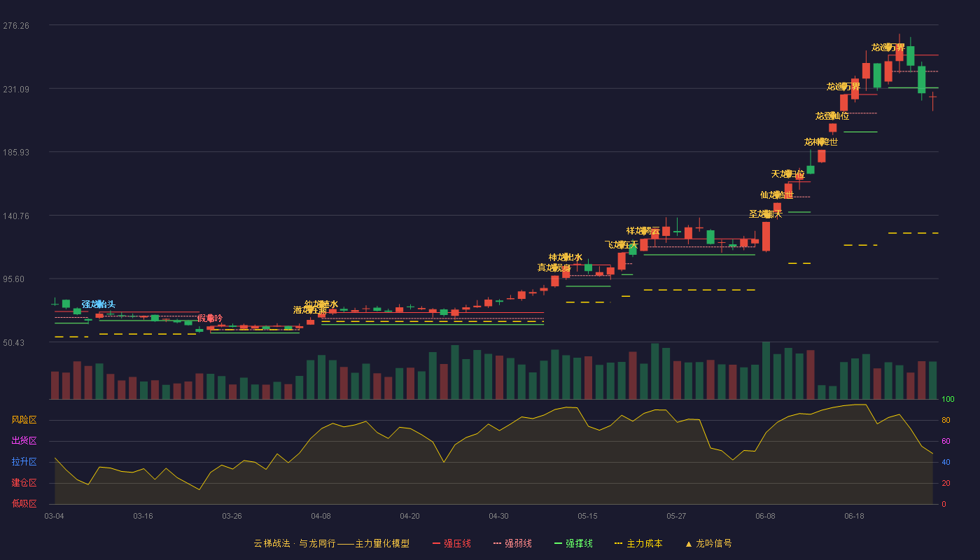
Task: Click the 拉升区 zone label
Action: (x=24, y=462)
